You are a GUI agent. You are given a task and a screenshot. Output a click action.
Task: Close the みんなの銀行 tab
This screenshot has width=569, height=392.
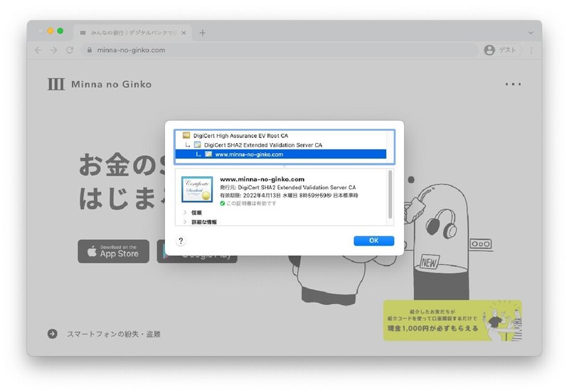coord(184,33)
